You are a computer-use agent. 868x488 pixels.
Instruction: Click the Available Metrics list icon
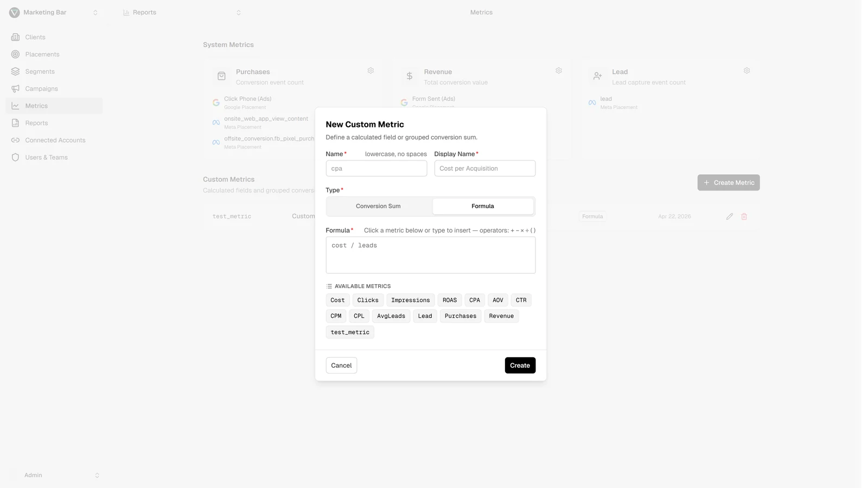pos(329,286)
